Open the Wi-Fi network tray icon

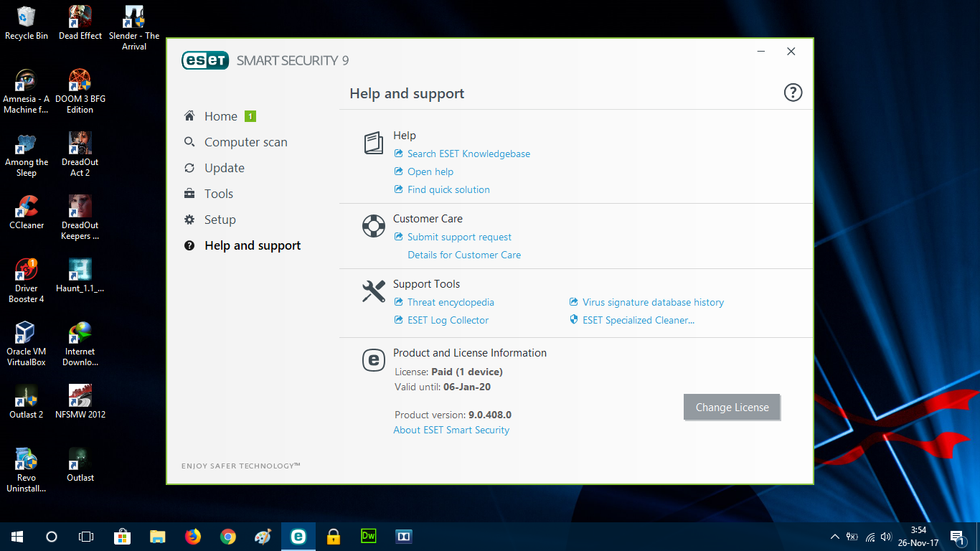click(870, 536)
